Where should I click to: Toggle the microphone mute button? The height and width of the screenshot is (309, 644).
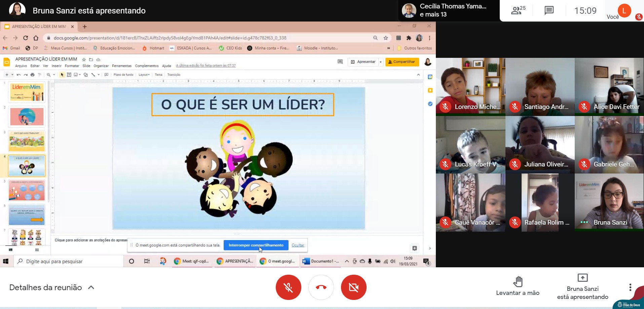click(x=288, y=287)
